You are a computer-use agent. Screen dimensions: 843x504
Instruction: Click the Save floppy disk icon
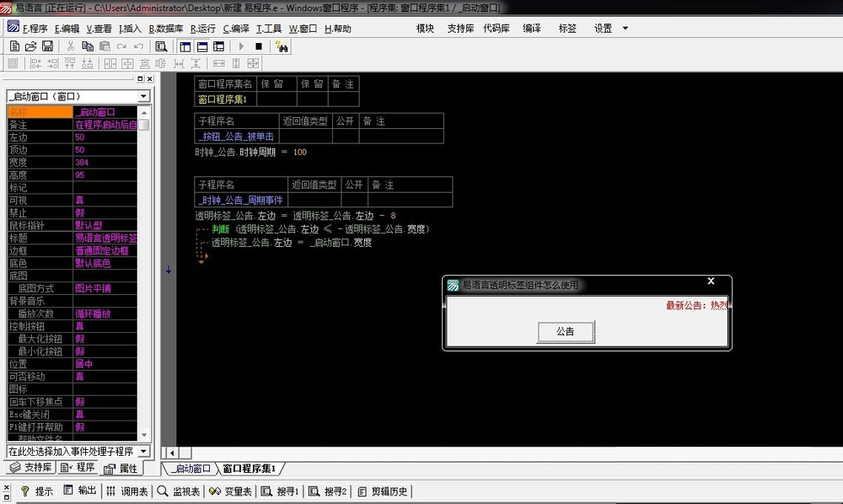(x=47, y=46)
